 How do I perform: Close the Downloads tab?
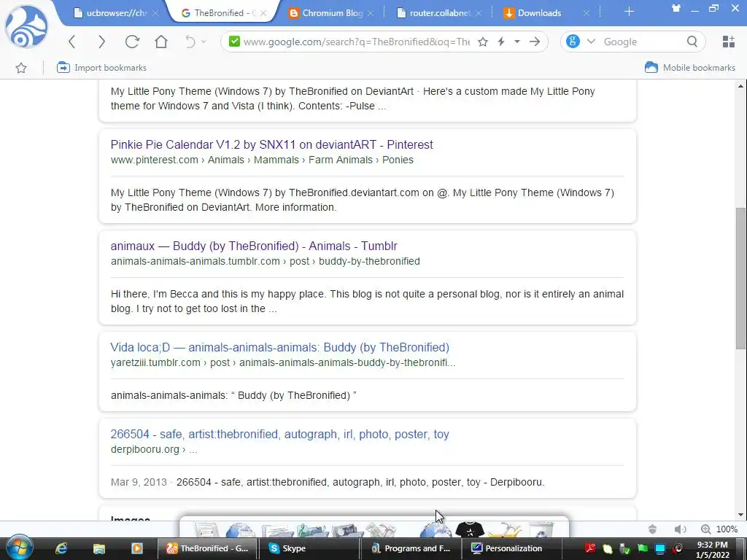click(x=587, y=13)
